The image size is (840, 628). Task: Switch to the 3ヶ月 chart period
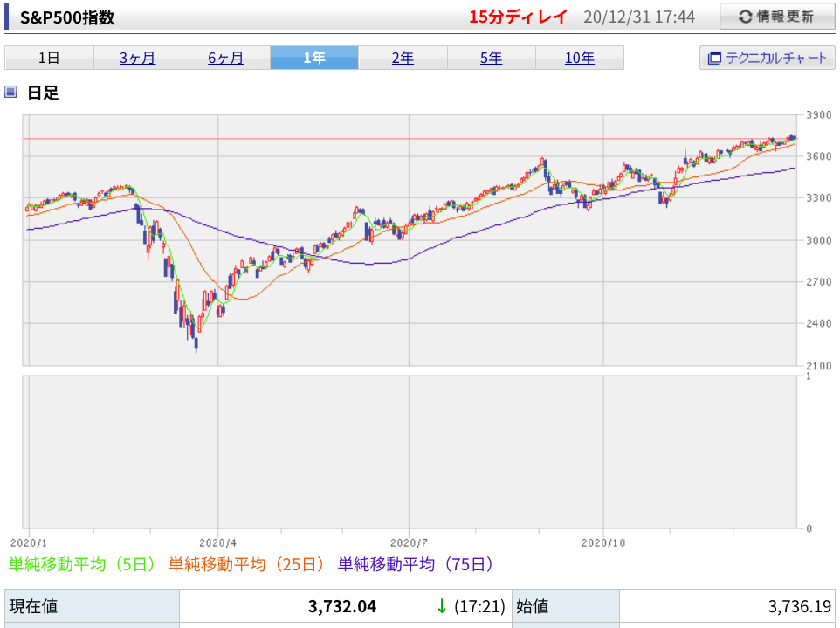[x=138, y=58]
